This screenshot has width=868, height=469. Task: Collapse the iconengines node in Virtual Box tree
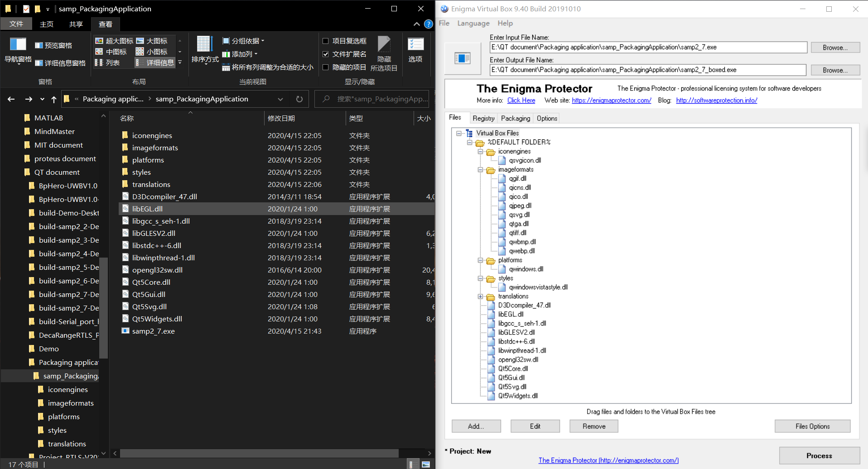tap(481, 151)
